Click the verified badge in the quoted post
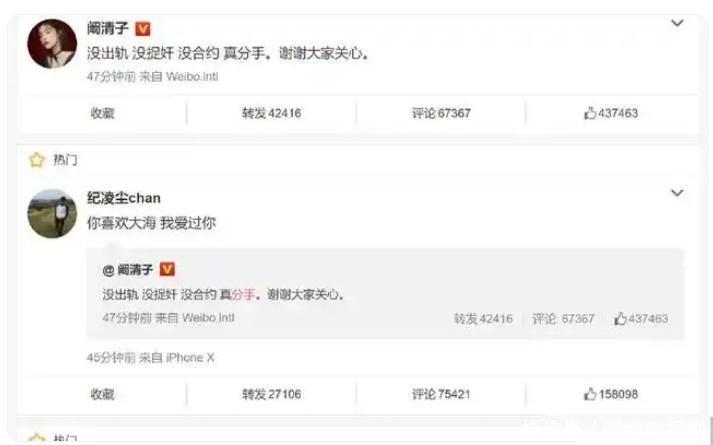This screenshot has height=445, width=713. tap(167, 270)
